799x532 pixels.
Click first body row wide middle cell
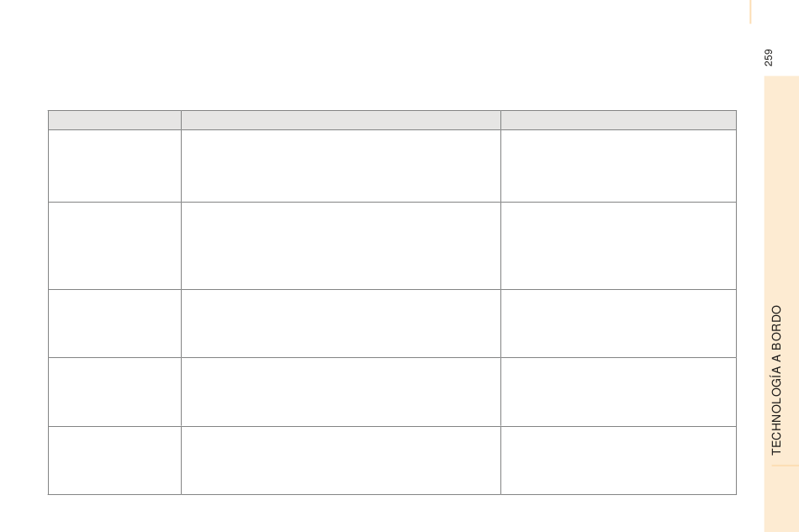pyautogui.click(x=341, y=166)
